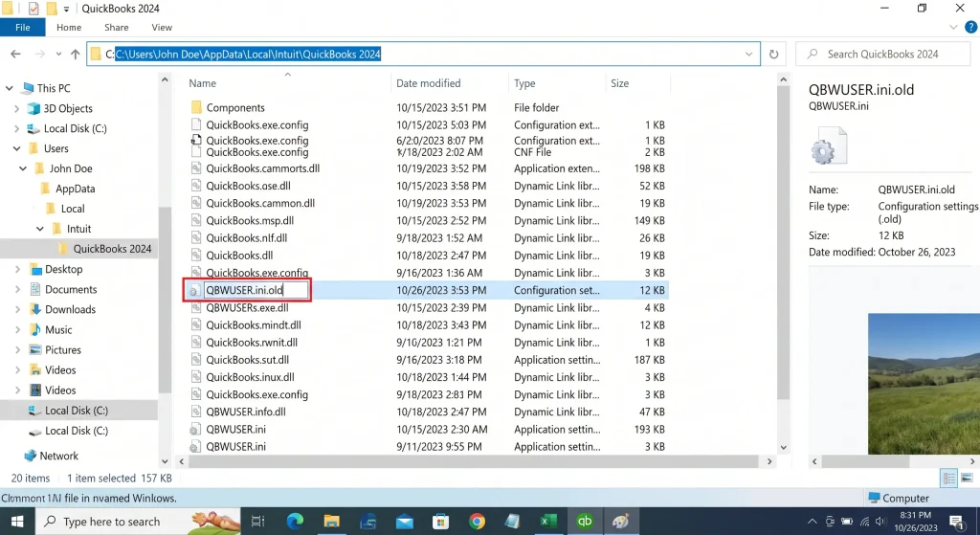Open the File menu
This screenshot has width=980, height=535.
point(23,27)
